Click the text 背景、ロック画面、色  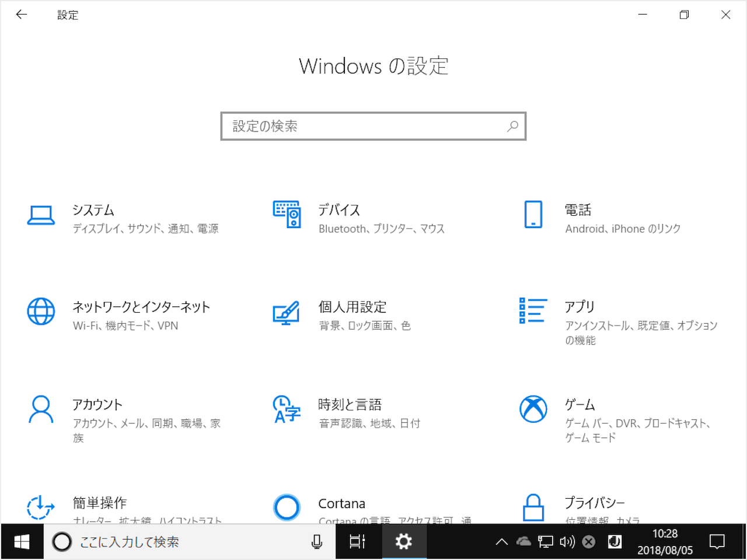[x=365, y=326]
